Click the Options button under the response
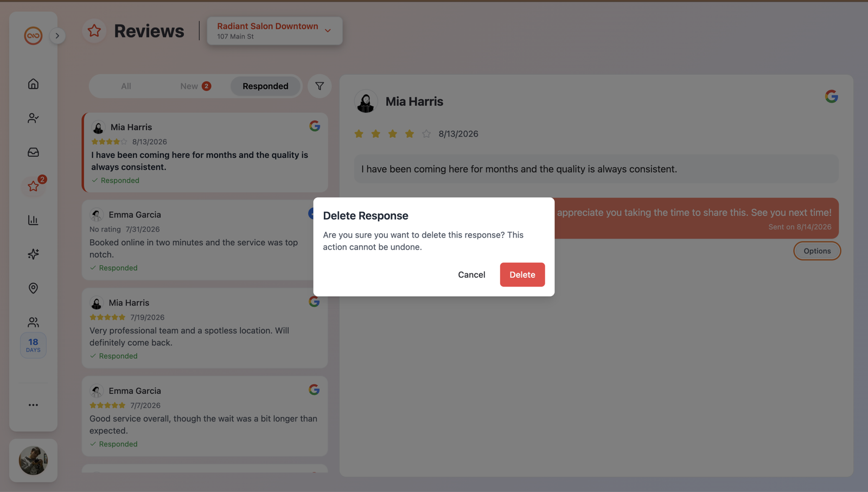This screenshot has width=868, height=492. pyautogui.click(x=817, y=251)
